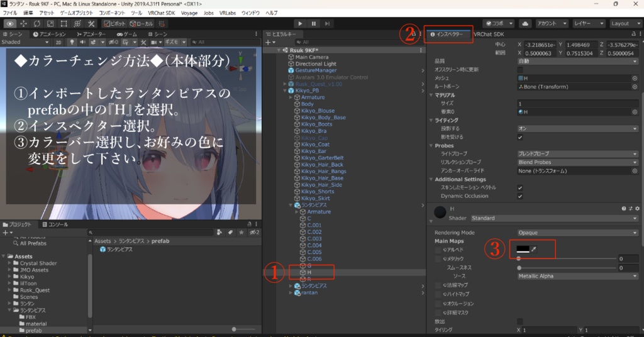This screenshot has height=337, width=644.
Task: Select the Hand (view) tool
Action: (10, 24)
